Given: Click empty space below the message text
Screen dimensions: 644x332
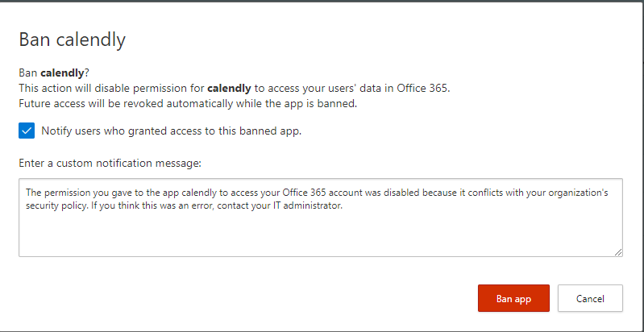Looking at the screenshot, I should (x=320, y=236).
